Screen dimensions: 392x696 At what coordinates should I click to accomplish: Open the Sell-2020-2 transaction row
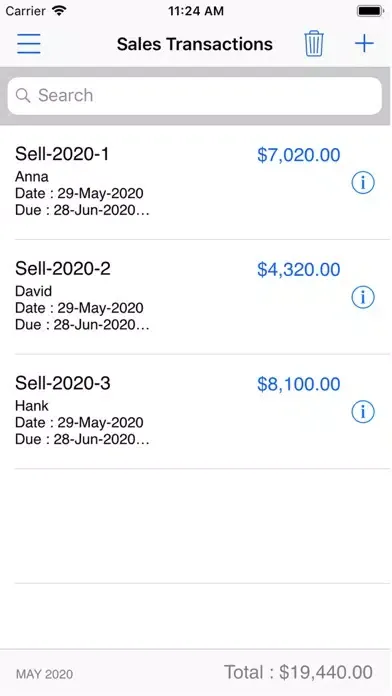(x=196, y=297)
